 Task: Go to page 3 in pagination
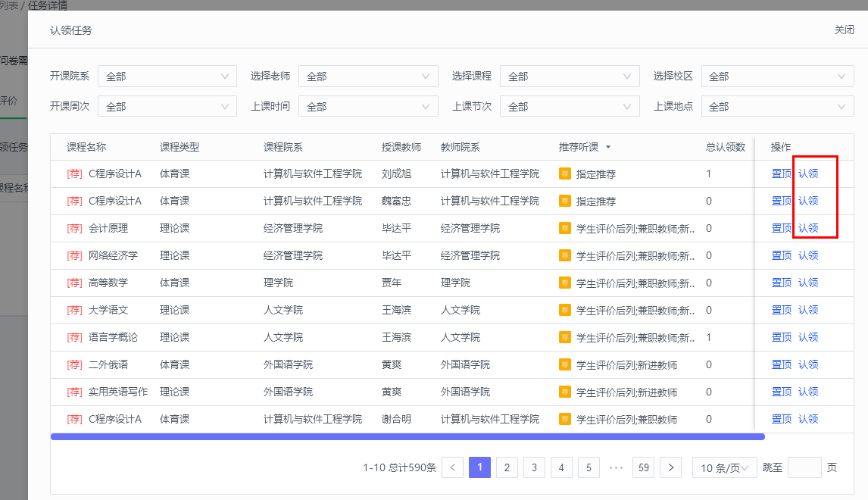[534, 467]
